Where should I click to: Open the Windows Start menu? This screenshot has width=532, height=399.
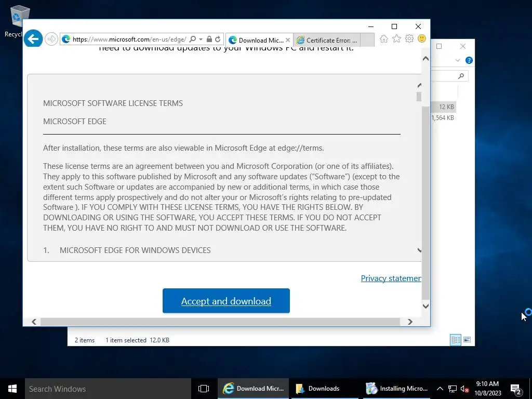[12, 389]
